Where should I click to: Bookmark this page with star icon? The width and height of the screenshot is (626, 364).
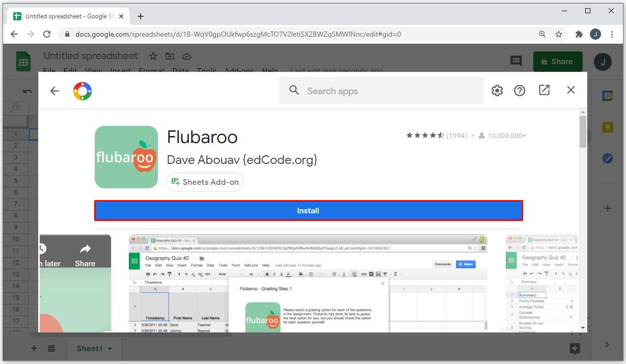coord(559,34)
